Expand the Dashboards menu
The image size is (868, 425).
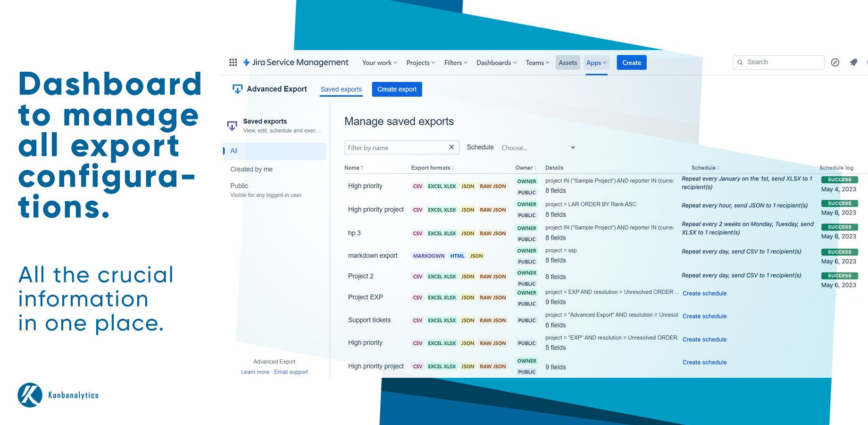497,63
